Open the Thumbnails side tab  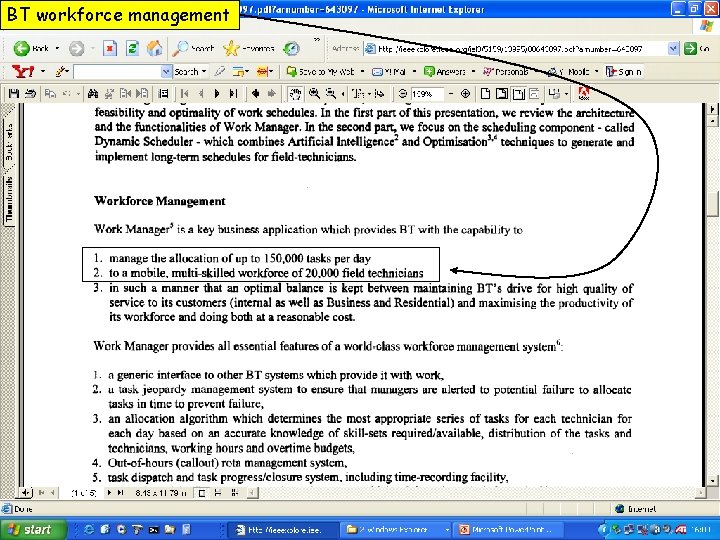(x=9, y=199)
